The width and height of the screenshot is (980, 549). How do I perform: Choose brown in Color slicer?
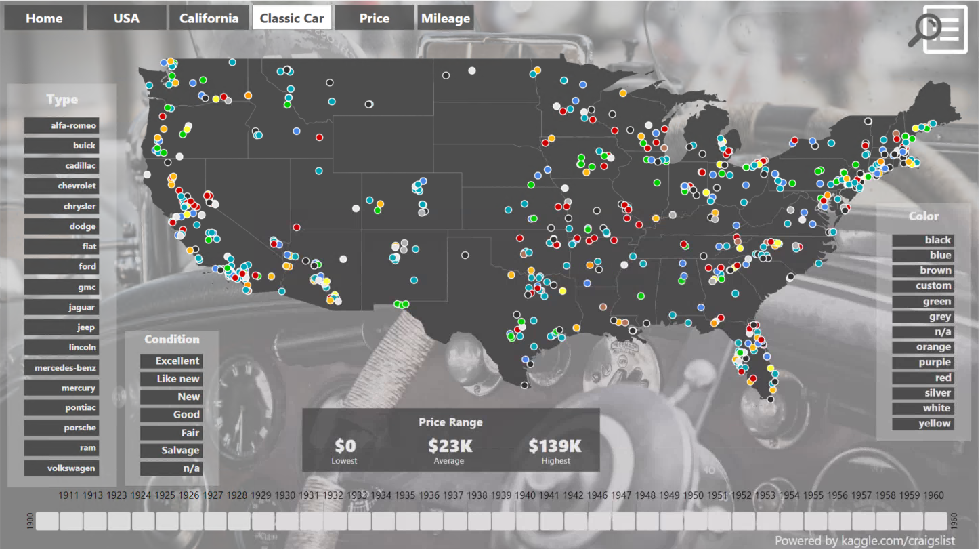[x=923, y=270]
